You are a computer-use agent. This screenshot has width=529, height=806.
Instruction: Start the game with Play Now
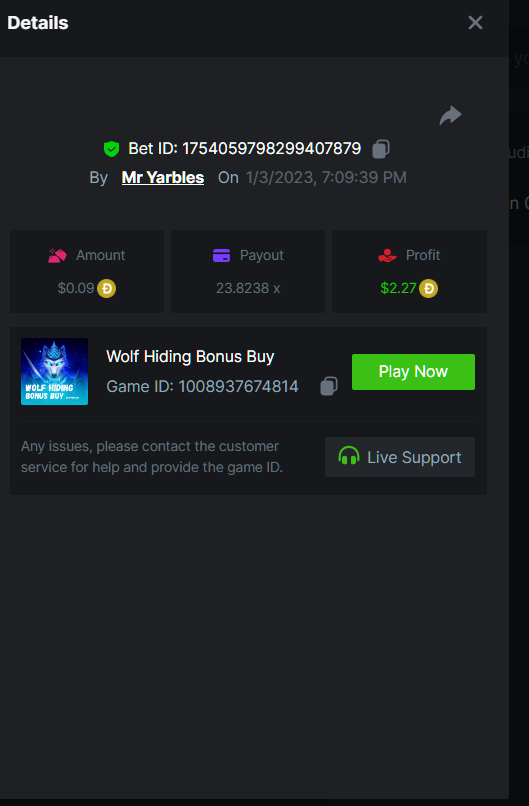pos(413,372)
